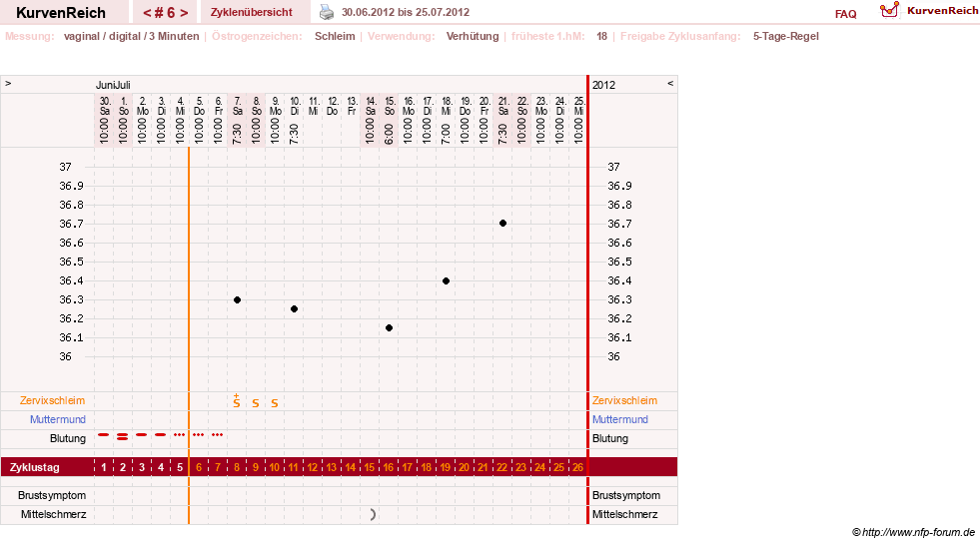This screenshot has height=544, width=980.
Task: Click the bleeding mark on cycle day 3
Action: [x=142, y=434]
